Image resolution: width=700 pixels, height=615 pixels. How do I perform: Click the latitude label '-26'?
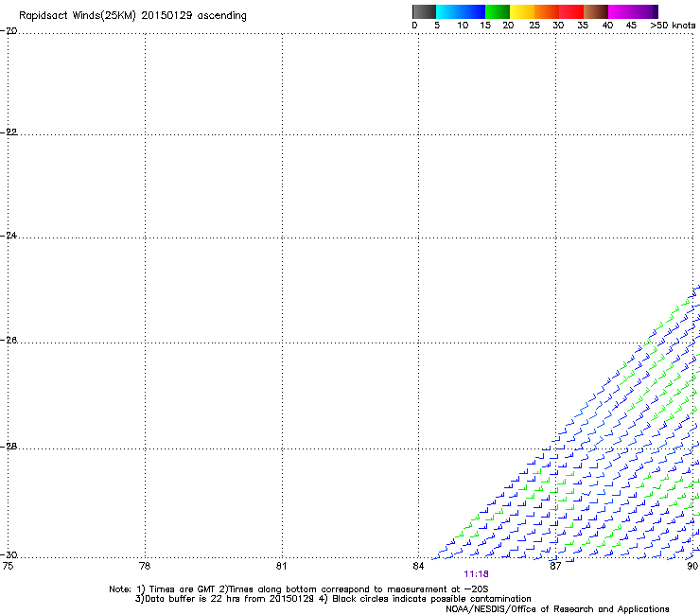(9, 341)
